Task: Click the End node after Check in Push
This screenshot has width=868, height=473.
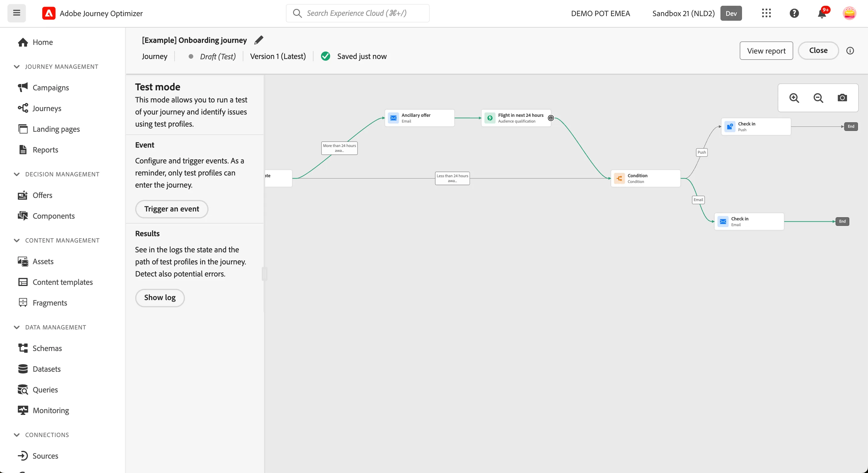Action: pyautogui.click(x=851, y=126)
